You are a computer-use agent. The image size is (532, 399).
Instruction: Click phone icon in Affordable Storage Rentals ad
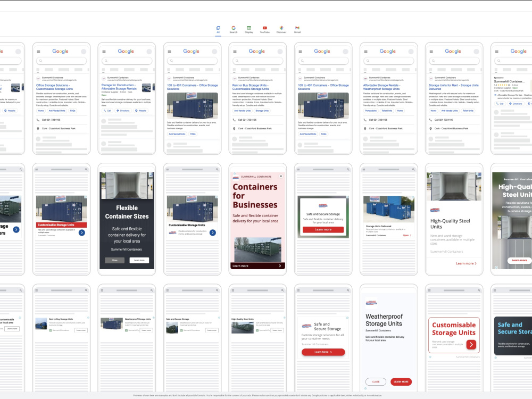pyautogui.click(x=365, y=120)
